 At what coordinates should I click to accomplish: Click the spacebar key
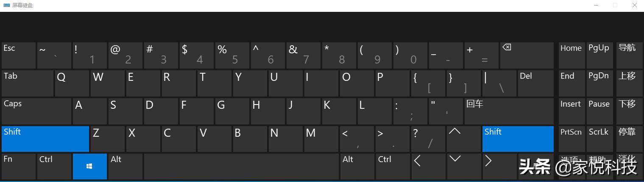pyautogui.click(x=241, y=166)
